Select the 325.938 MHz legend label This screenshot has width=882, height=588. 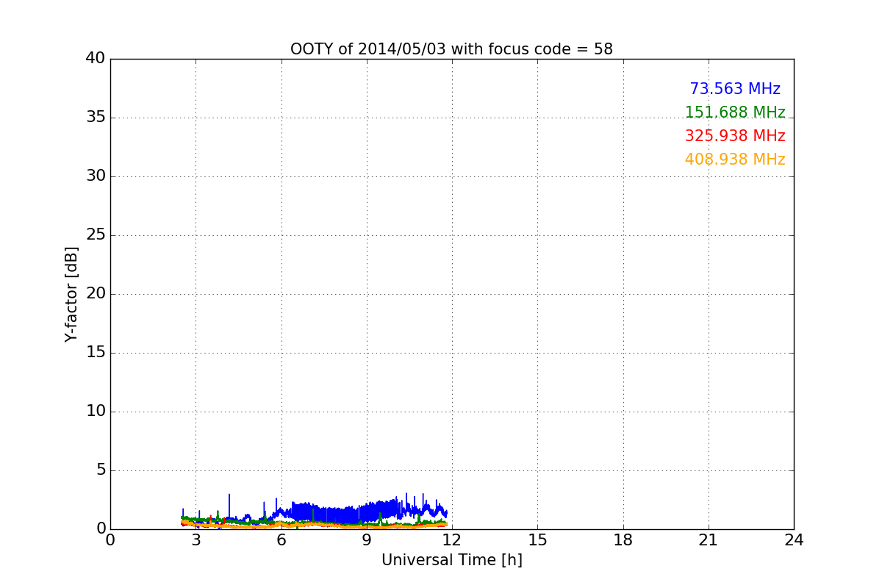coord(735,136)
